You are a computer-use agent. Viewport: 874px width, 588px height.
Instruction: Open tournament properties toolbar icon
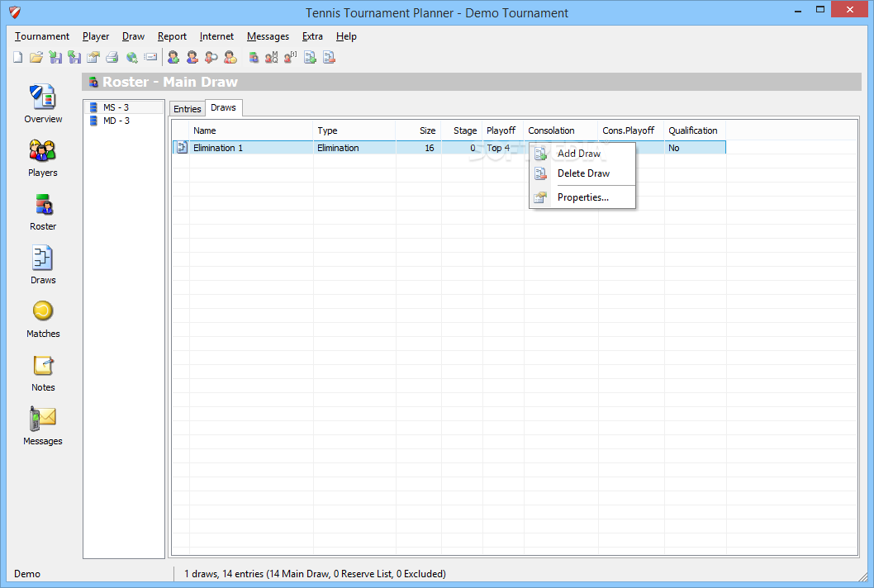93,58
